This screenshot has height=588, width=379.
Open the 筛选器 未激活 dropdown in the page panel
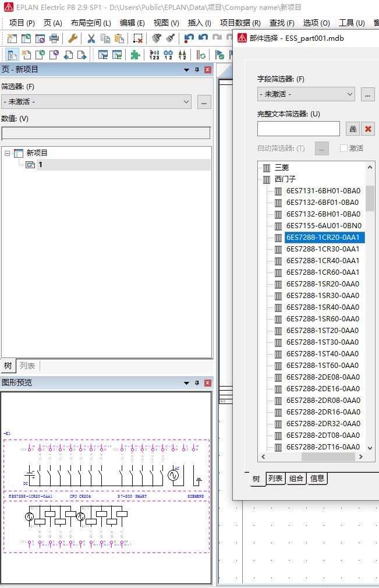click(x=96, y=102)
